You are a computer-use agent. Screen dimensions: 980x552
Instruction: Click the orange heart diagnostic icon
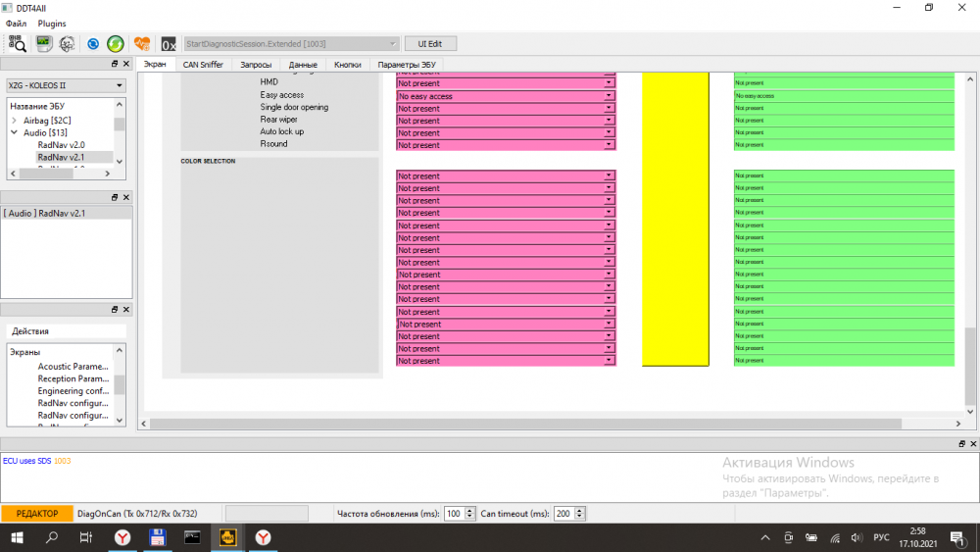pyautogui.click(x=142, y=44)
